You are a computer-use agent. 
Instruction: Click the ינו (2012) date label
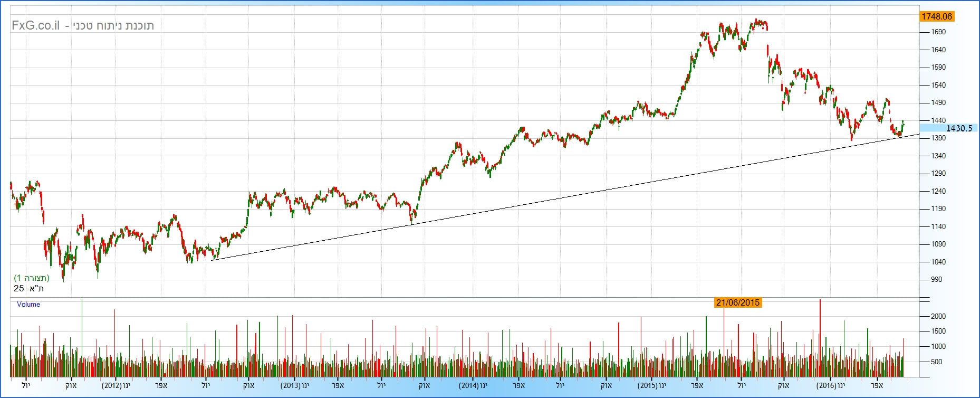116,385
